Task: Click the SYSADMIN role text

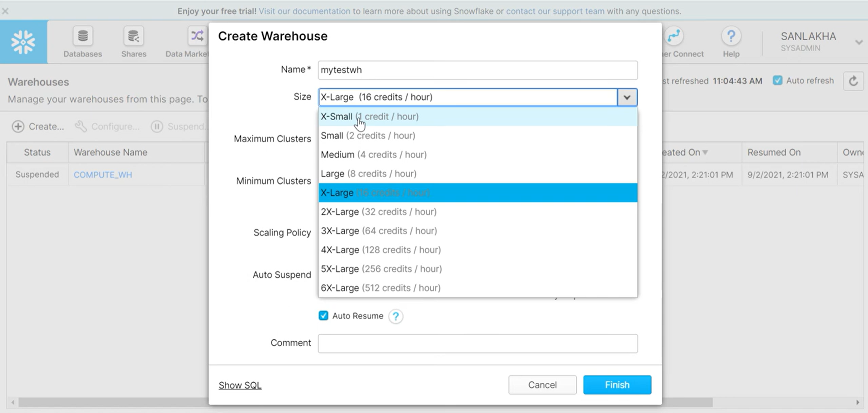Action: tap(800, 48)
